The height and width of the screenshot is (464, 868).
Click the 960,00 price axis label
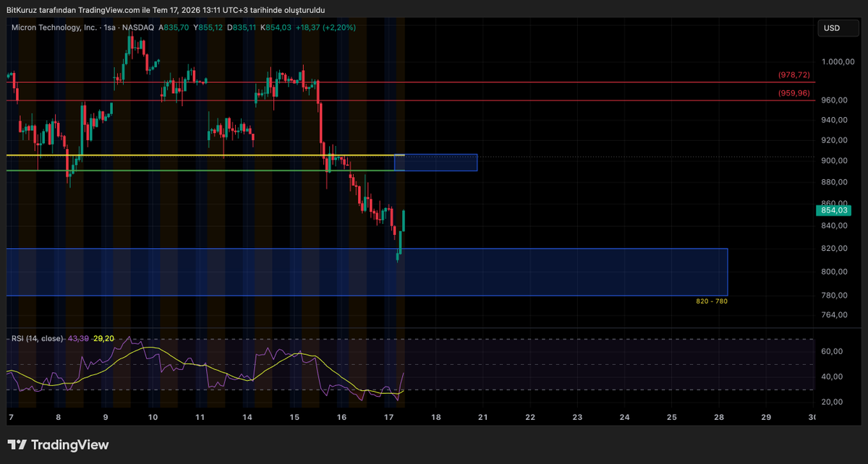pos(833,100)
